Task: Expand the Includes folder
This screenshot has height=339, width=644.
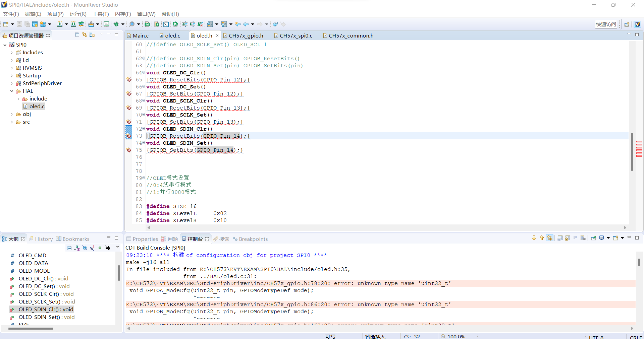Action: pyautogui.click(x=12, y=52)
